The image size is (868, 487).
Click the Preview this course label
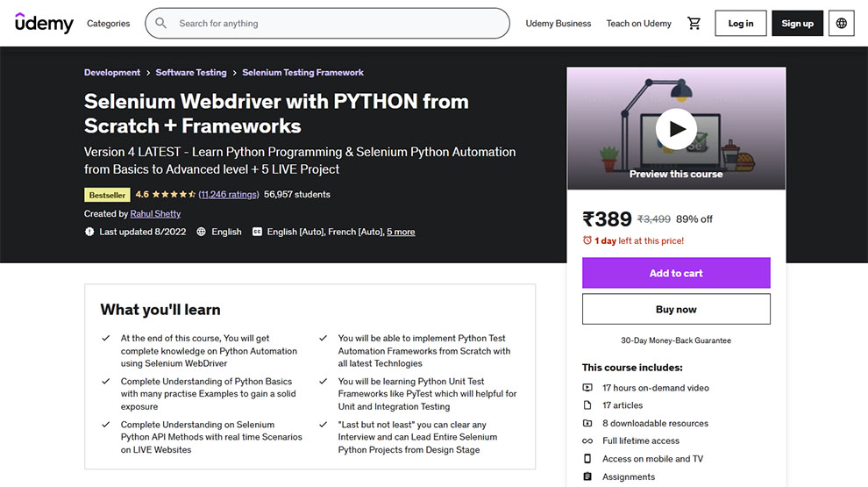coord(676,174)
